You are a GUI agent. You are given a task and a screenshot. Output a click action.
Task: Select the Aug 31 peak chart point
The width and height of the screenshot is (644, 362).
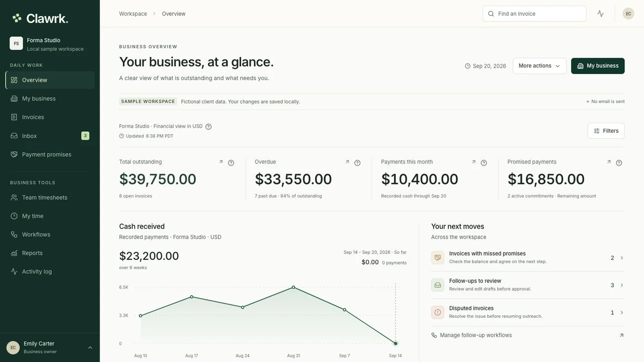293,287
